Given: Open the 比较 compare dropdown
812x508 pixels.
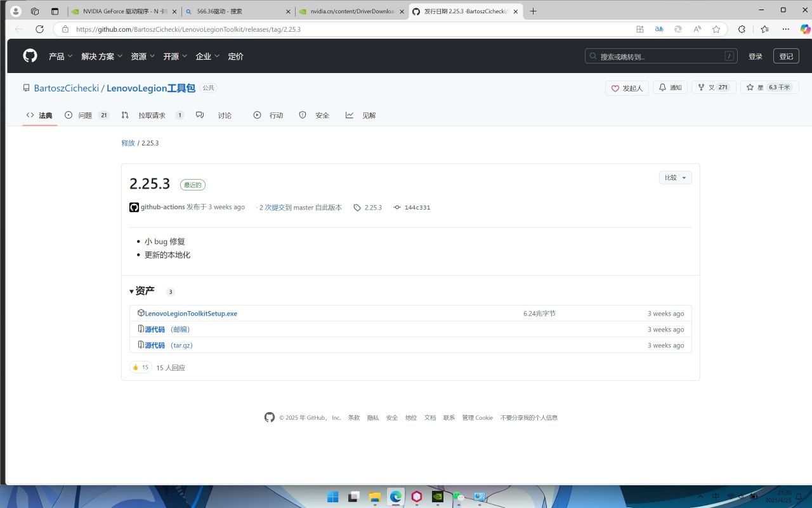Looking at the screenshot, I should [676, 178].
